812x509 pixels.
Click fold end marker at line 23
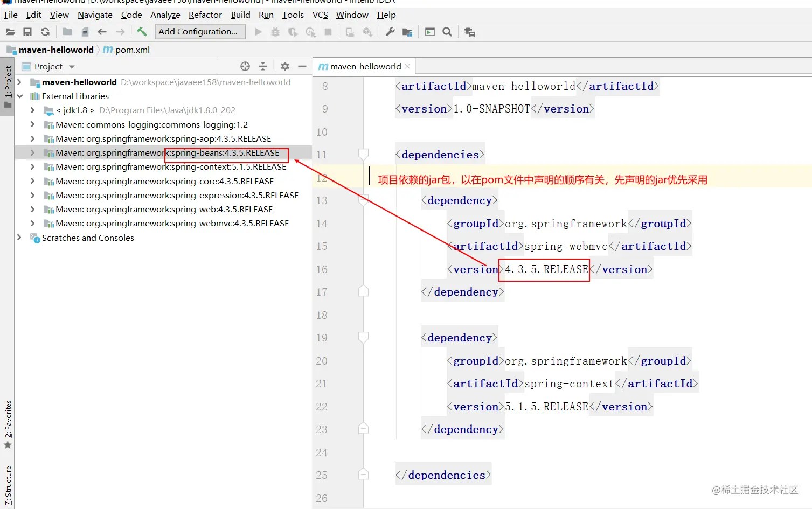pyautogui.click(x=364, y=429)
